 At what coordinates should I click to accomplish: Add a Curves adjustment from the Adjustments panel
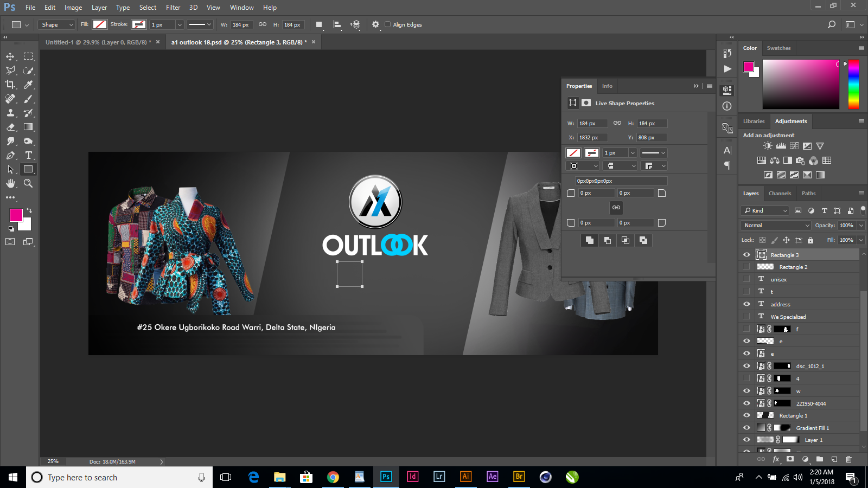[x=793, y=145]
